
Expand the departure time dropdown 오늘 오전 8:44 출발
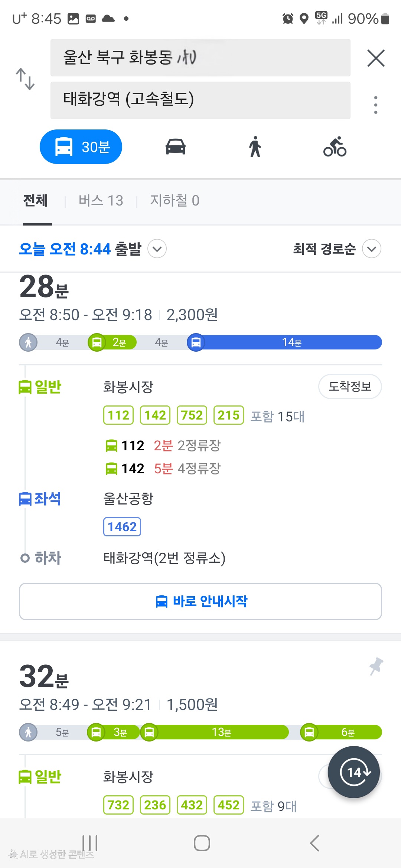pos(157,249)
